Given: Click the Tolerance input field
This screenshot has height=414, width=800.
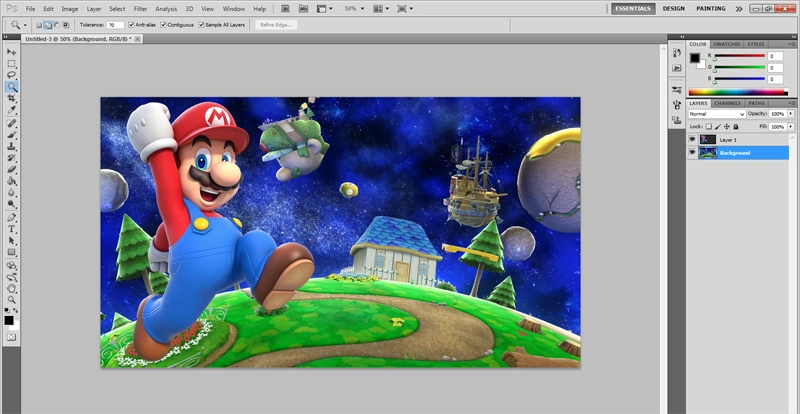Looking at the screenshot, I should click(x=114, y=24).
